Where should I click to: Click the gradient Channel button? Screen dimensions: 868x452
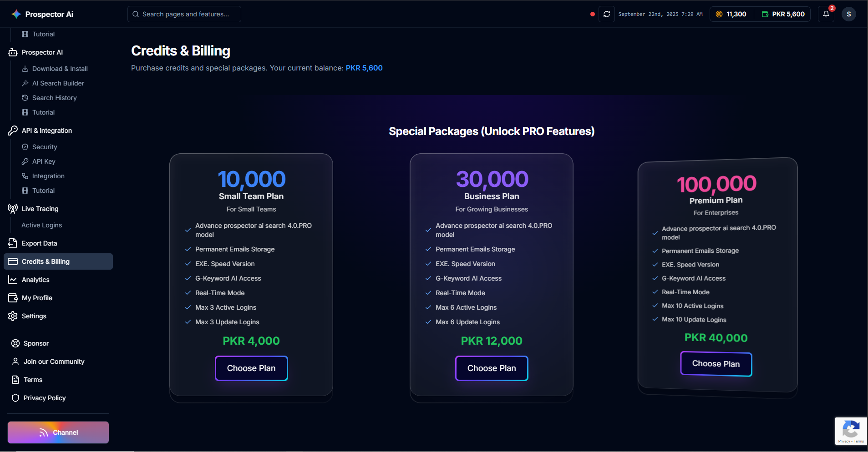[x=58, y=432]
